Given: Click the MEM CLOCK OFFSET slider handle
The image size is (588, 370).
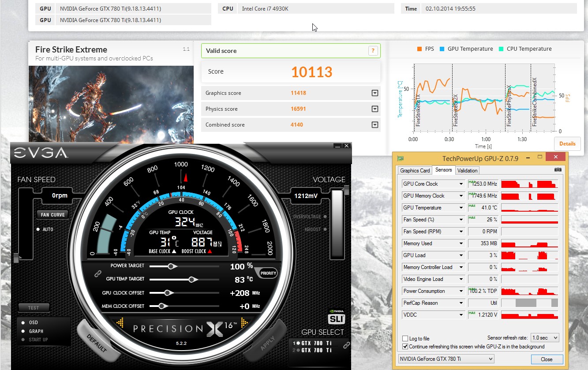Looking at the screenshot, I should 162,306.
